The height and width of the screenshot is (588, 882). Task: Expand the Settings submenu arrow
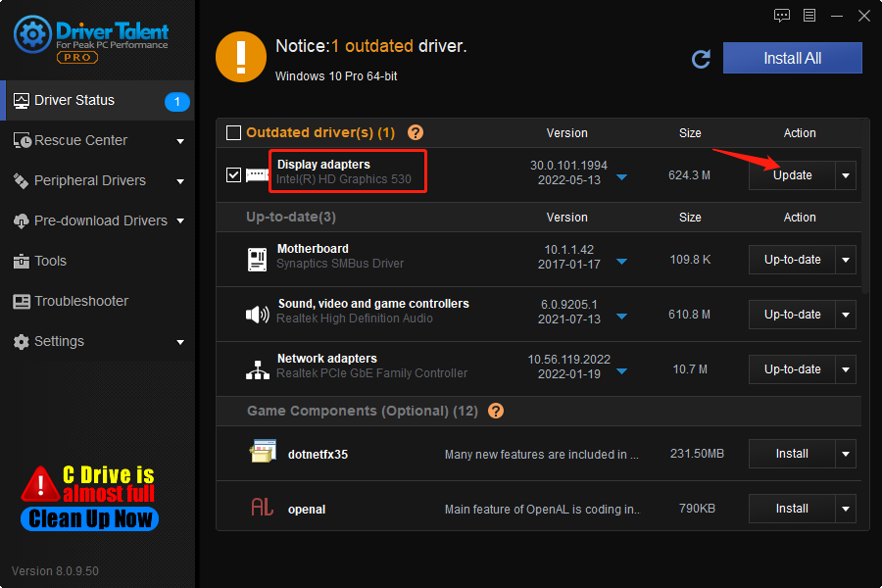(x=180, y=342)
